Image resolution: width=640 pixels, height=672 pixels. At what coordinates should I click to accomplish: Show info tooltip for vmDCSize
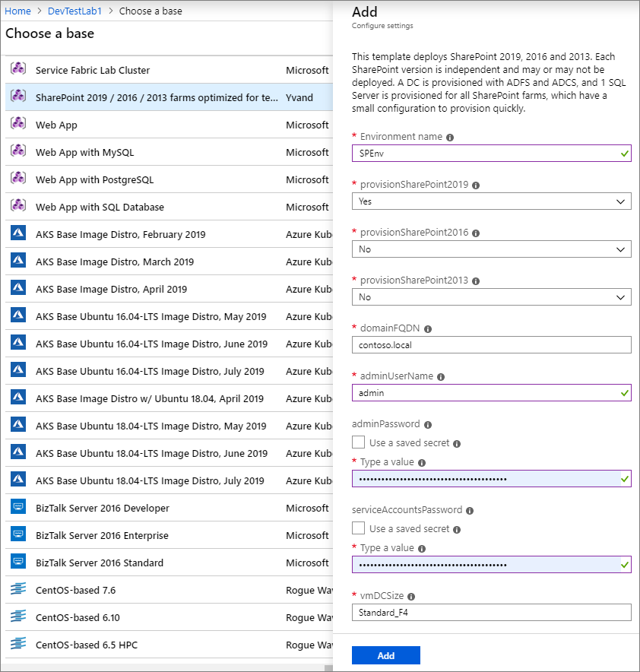tap(411, 597)
